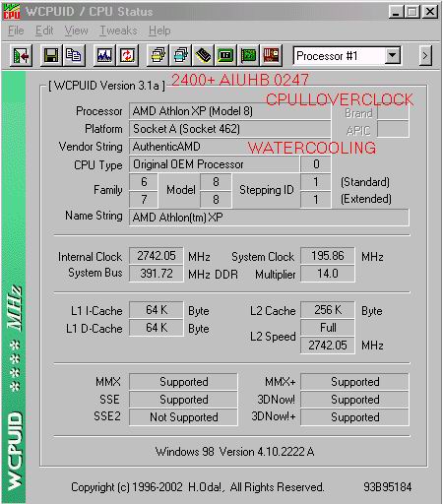This screenshot has height=504, width=443.
Task: Click the refresh arrows toolbar icon
Action: (x=127, y=56)
